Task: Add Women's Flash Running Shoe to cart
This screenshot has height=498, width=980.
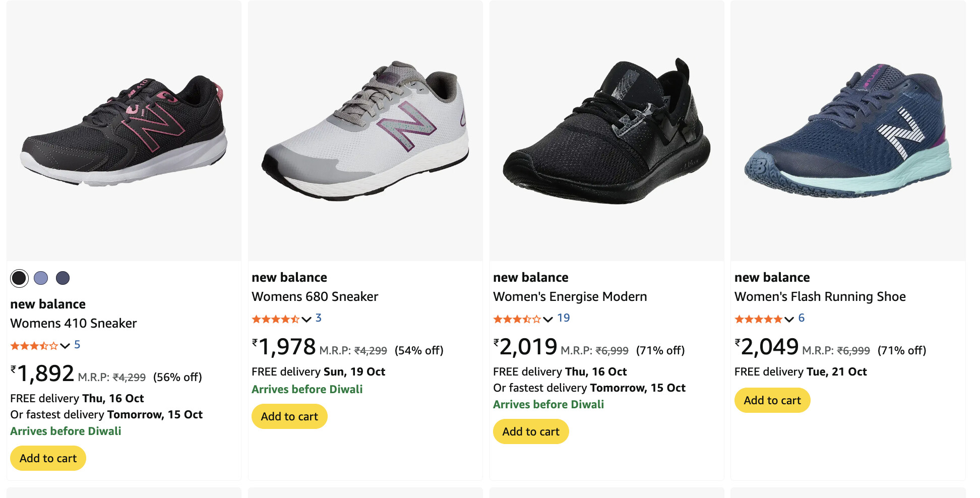Action: pos(772,400)
